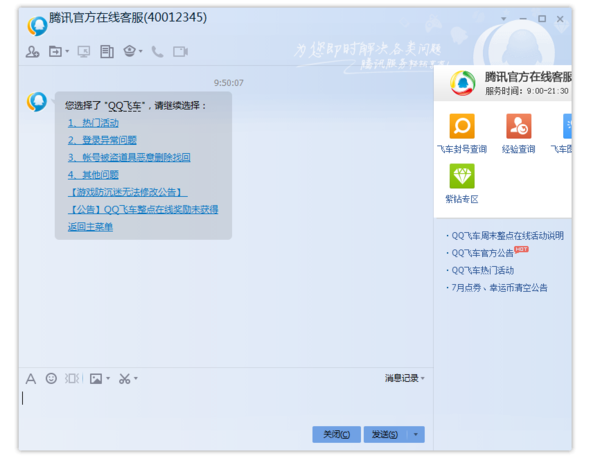Click the screenshot scissors icon
The height and width of the screenshot is (465, 600).
pos(124,379)
